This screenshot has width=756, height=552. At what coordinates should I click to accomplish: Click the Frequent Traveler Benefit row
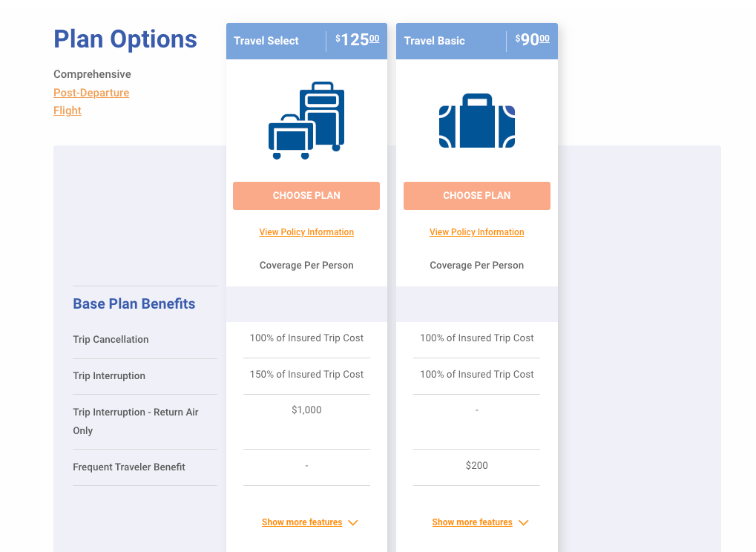coord(129,467)
